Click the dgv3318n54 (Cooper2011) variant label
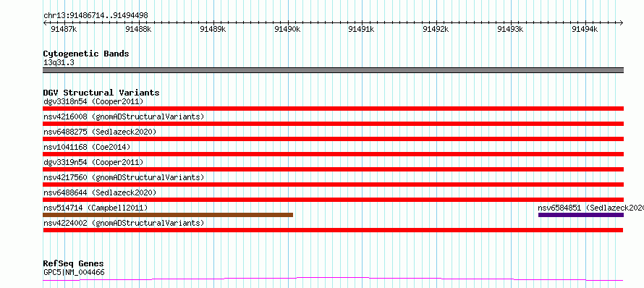Screen dimensions: 644x288 coord(93,101)
